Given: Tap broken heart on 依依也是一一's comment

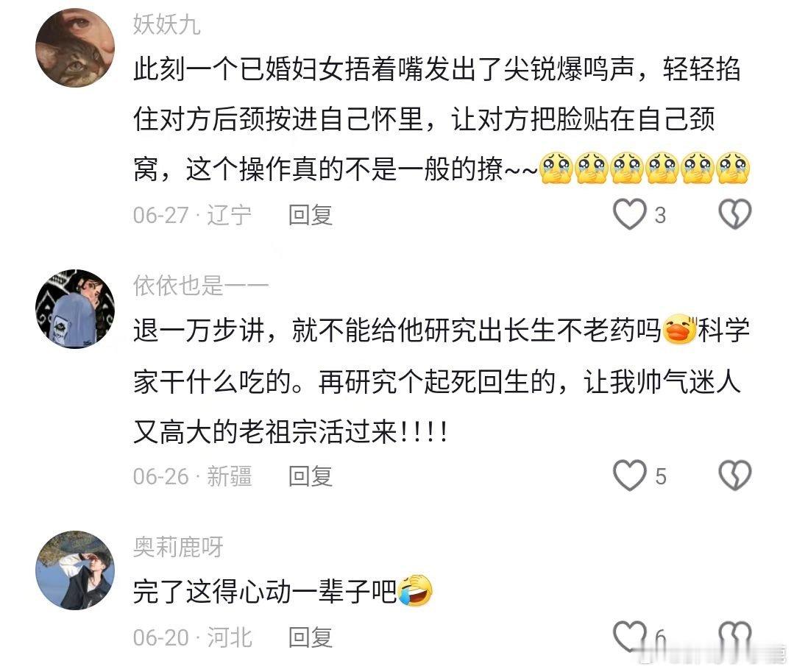Looking at the screenshot, I should 735,475.
